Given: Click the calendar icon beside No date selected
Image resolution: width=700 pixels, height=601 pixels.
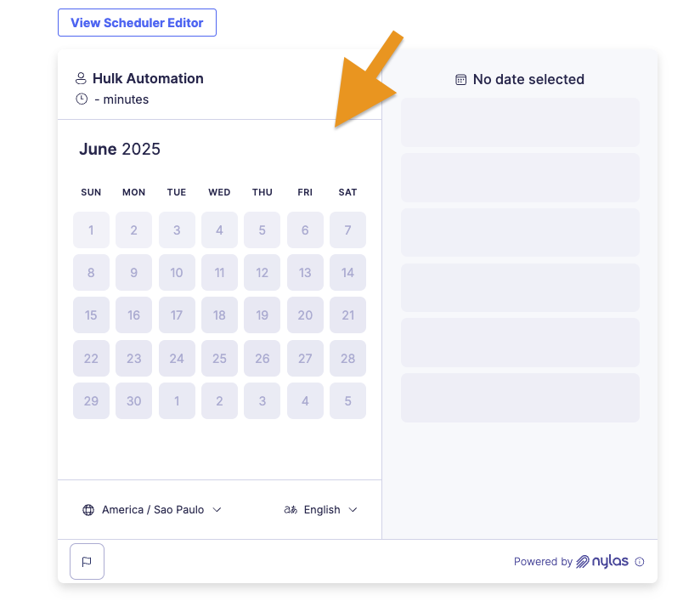Looking at the screenshot, I should pyautogui.click(x=460, y=80).
